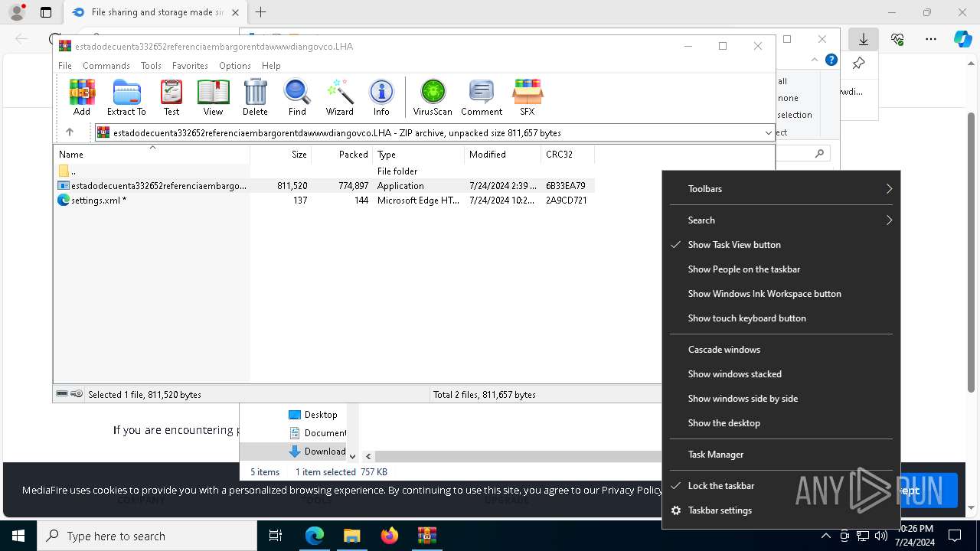980x551 pixels.
Task: Open the Tools menu
Action: tap(151, 66)
